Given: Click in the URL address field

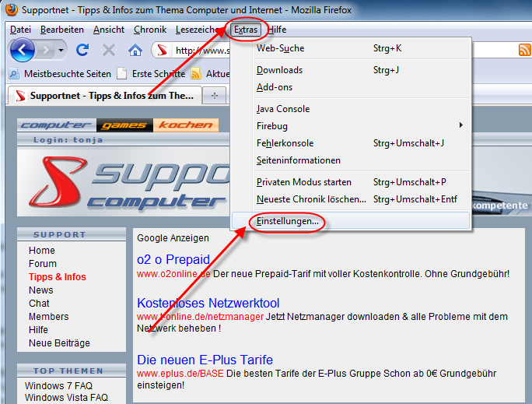Looking at the screenshot, I should [202, 51].
